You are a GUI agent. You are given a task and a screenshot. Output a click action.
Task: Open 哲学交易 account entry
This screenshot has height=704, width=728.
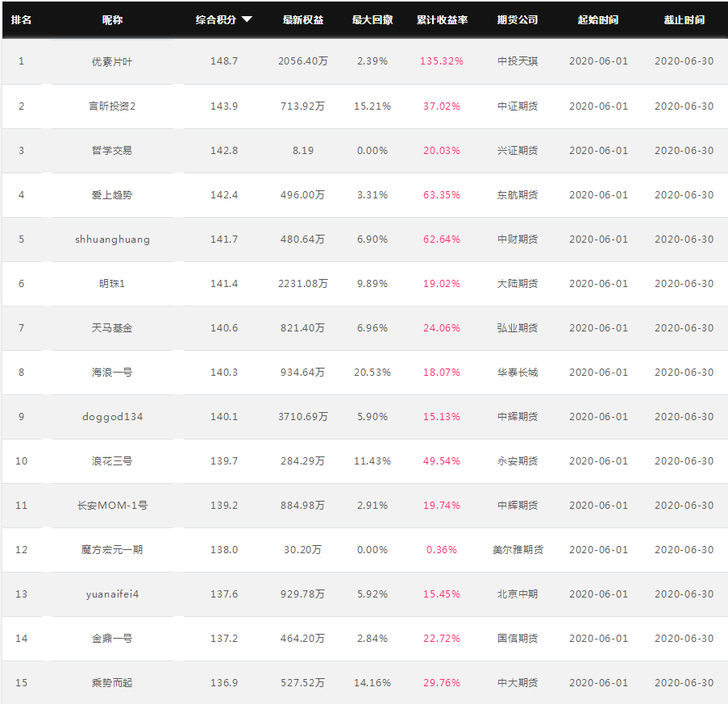112,151
